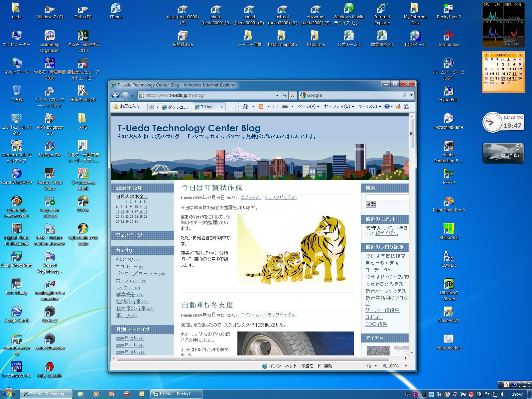Click the 続きを読む comment link

387,233
